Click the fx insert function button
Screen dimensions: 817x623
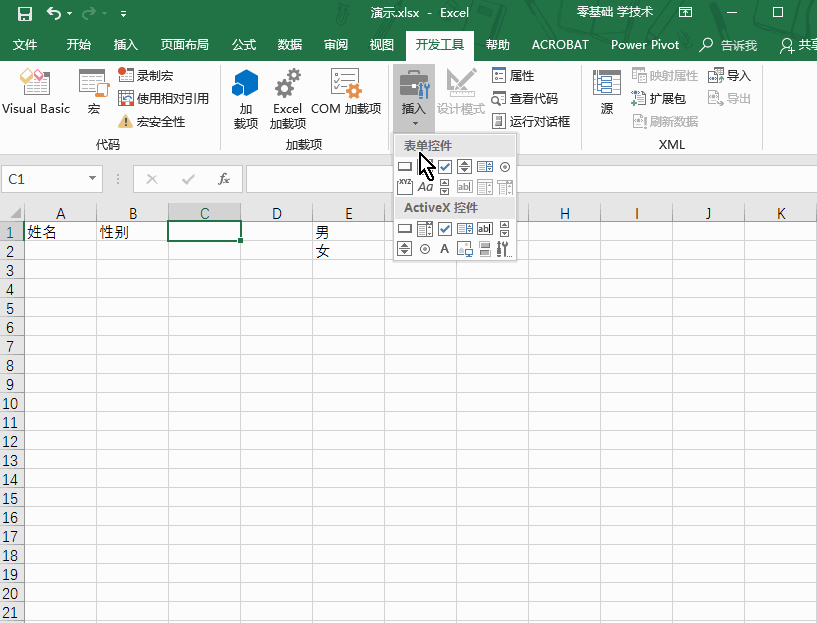pyautogui.click(x=224, y=179)
